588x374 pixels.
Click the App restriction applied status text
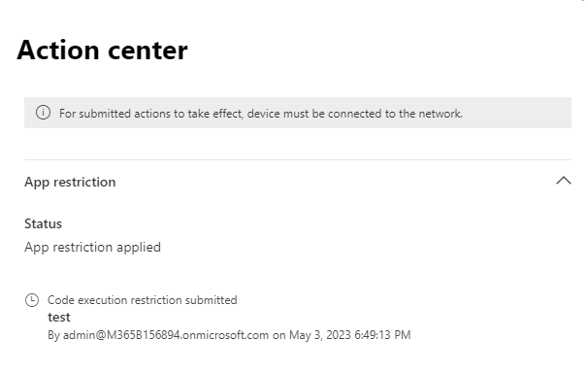92,248
